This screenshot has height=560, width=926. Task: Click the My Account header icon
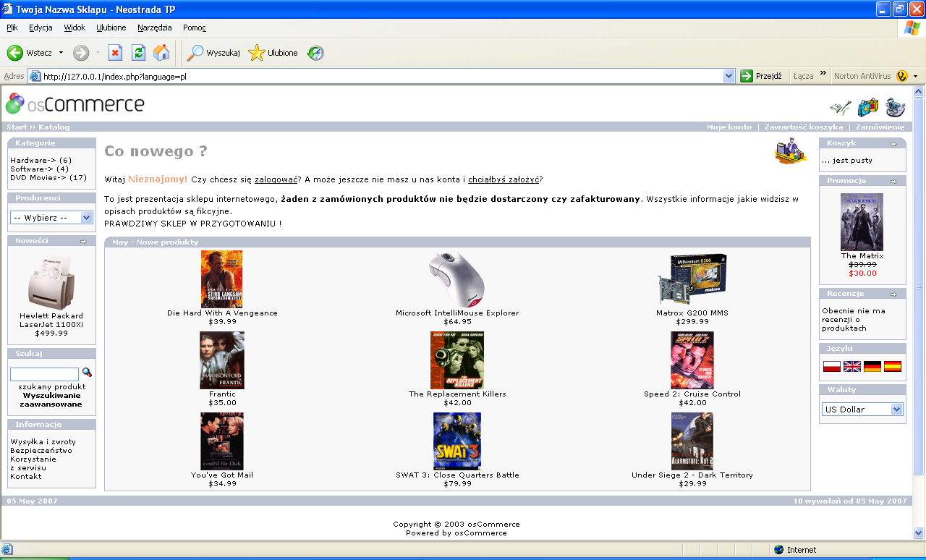coord(840,108)
